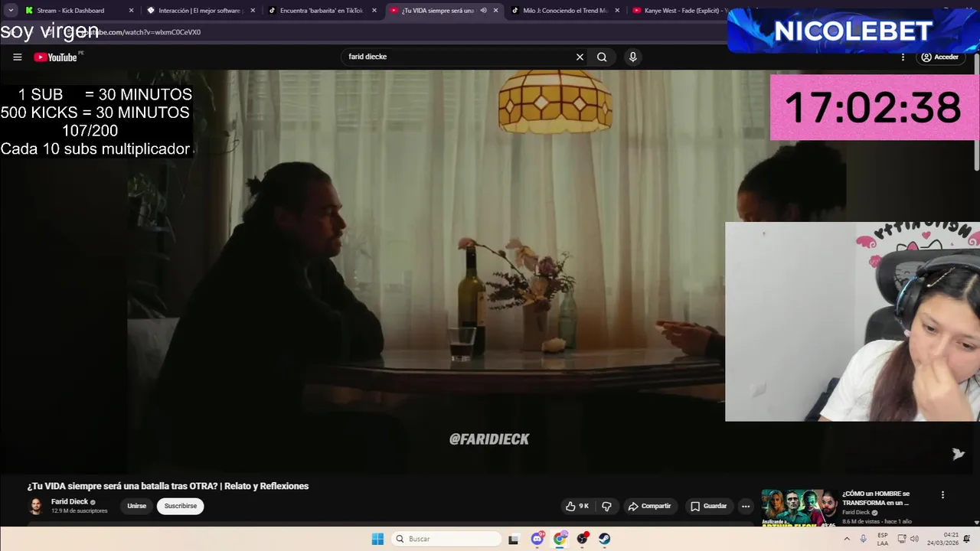Open YouTube settings three-dot menu in header

coord(903,57)
